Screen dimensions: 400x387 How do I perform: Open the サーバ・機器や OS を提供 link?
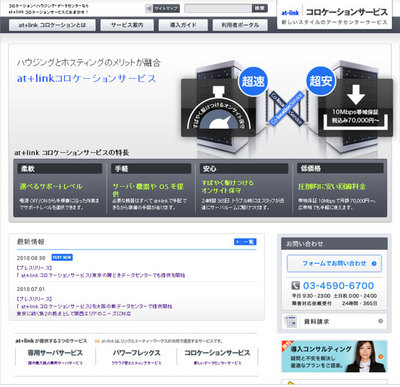point(148,190)
